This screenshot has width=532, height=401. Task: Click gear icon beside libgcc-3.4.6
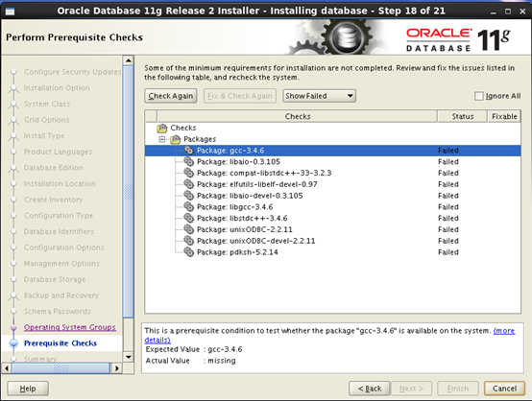[188, 207]
